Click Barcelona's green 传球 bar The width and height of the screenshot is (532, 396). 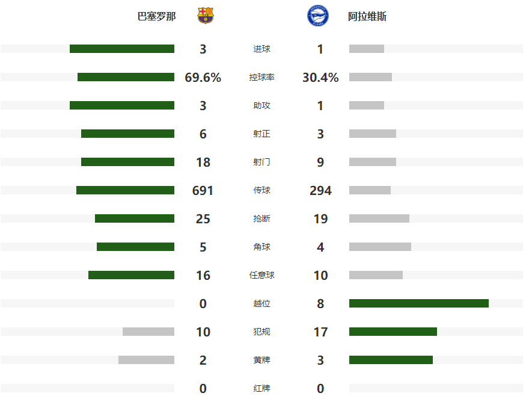(x=125, y=190)
